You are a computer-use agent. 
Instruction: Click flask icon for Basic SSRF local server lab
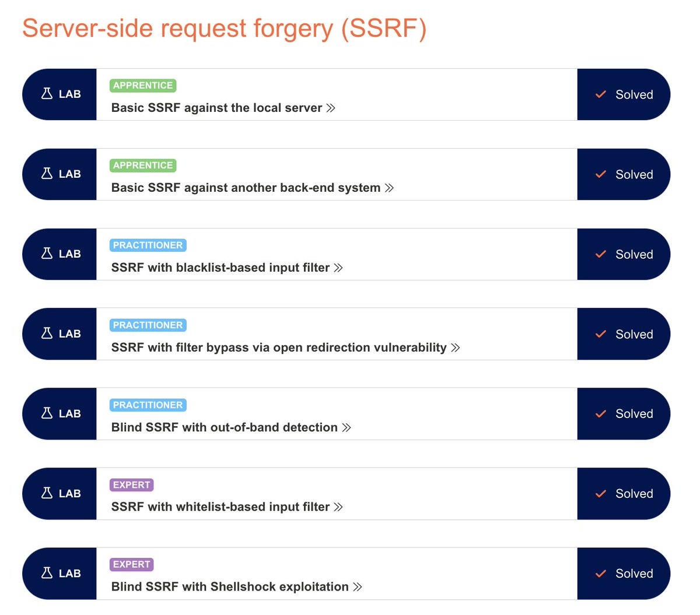(x=47, y=94)
